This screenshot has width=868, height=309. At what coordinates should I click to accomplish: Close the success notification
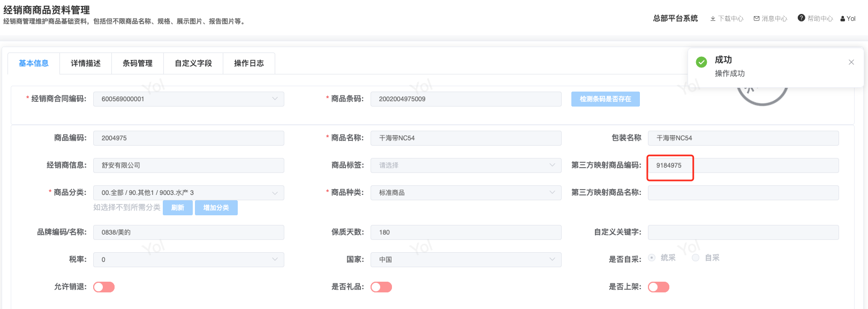pos(851,62)
